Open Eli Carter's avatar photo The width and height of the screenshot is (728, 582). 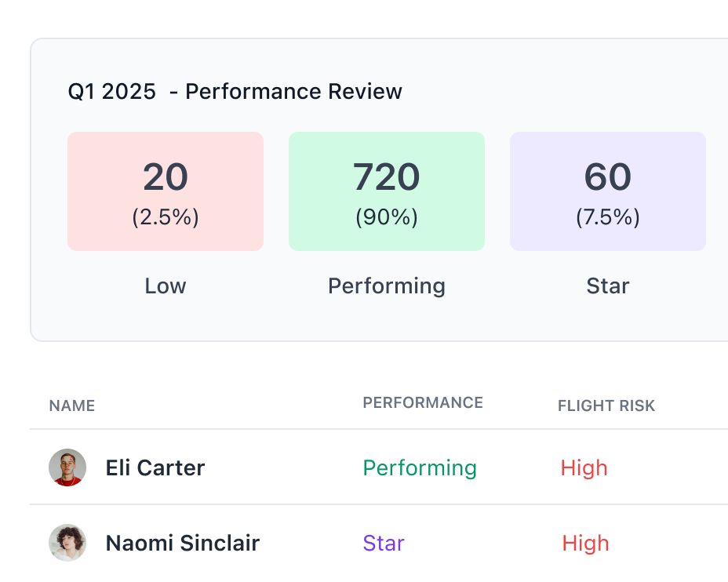[67, 467]
